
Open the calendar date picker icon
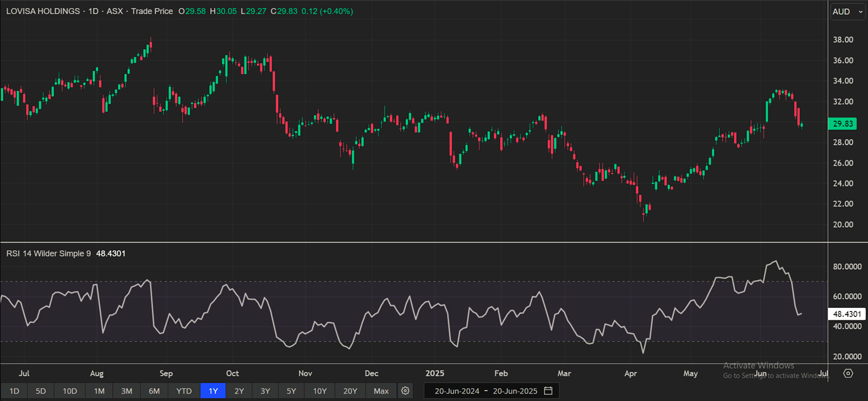(x=548, y=391)
